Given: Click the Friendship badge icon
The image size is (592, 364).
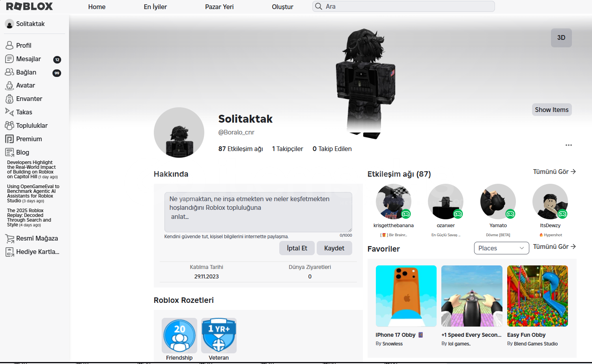Looking at the screenshot, I should point(179,336).
